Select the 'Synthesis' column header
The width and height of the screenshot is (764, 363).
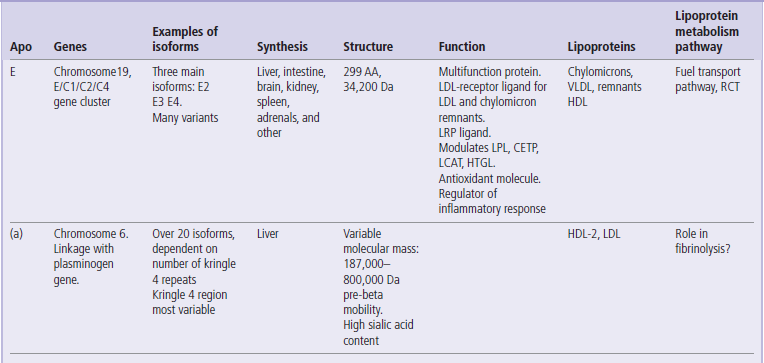282,47
